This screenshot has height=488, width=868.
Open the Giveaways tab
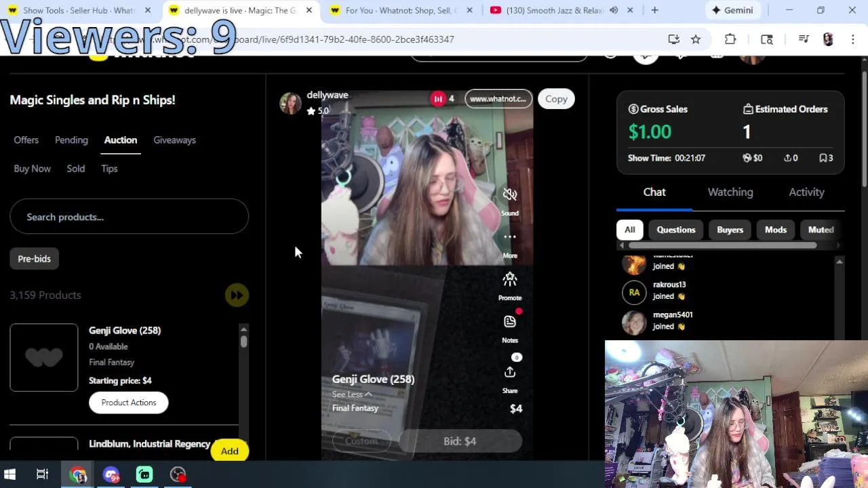click(x=174, y=140)
